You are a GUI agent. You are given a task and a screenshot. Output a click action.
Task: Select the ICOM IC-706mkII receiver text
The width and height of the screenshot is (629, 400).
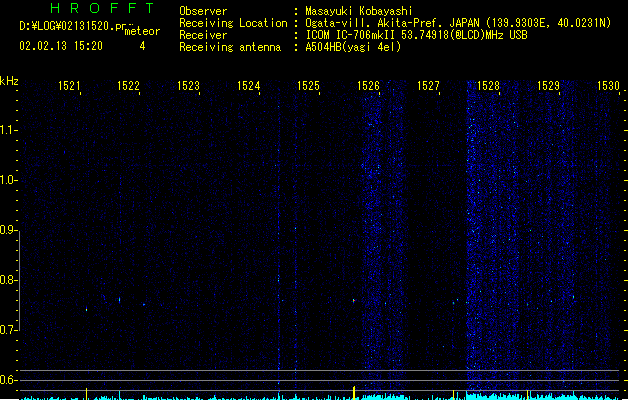coord(416,35)
